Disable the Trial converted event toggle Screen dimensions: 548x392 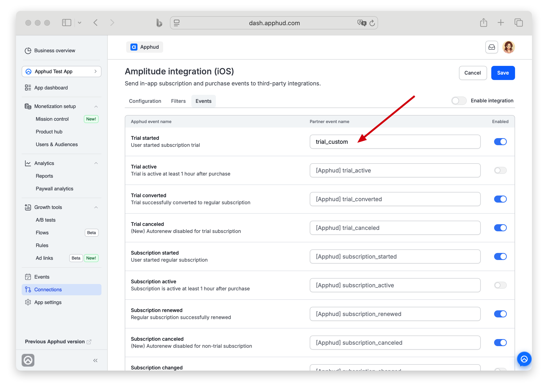[500, 199]
